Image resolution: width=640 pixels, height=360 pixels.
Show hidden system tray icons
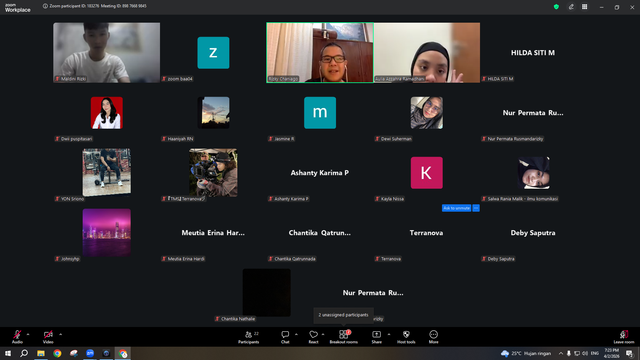click(x=561, y=353)
